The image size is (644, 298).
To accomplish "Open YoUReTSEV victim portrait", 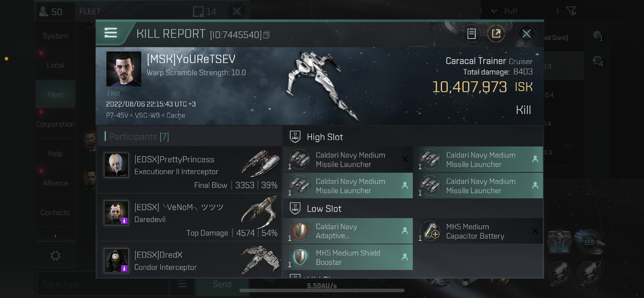I will point(124,69).
